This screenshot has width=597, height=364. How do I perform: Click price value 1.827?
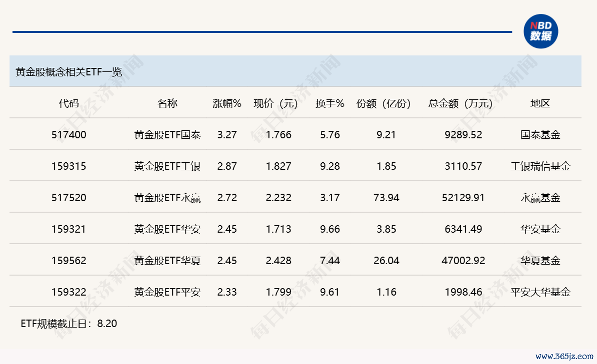pos(278,166)
